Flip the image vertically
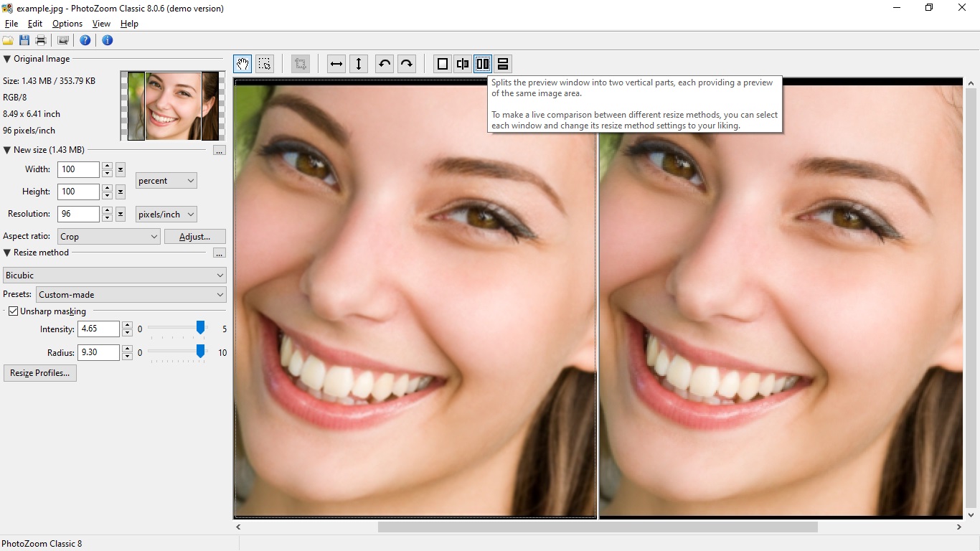The image size is (980, 551). coord(359,64)
